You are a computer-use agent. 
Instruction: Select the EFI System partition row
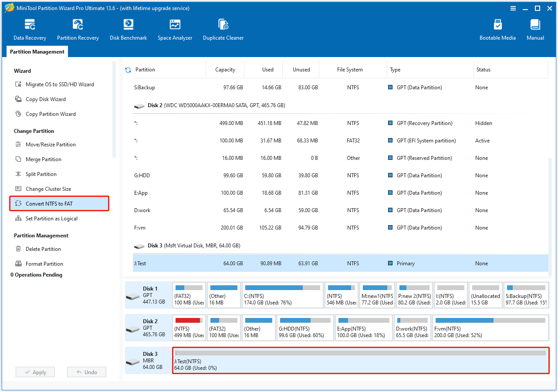[x=340, y=141]
